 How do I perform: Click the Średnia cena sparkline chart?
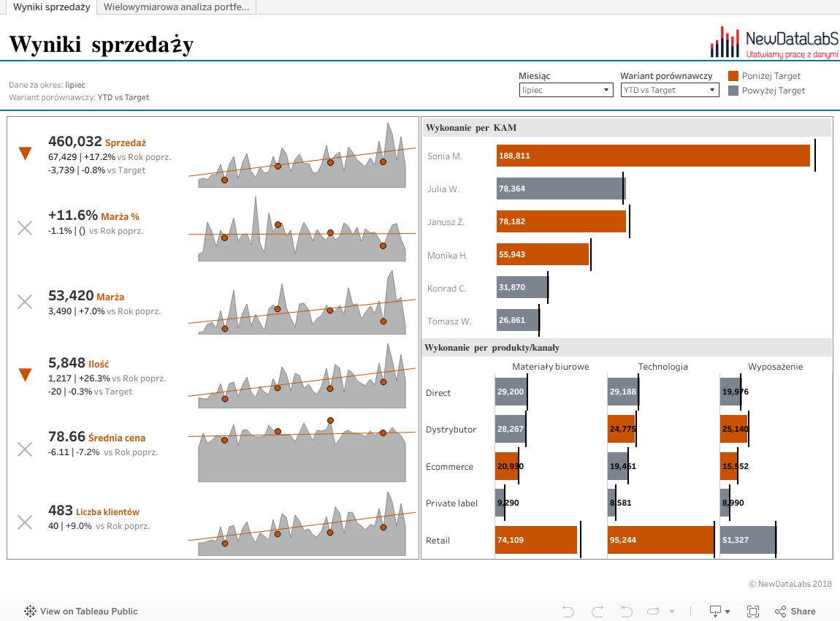pos(302,450)
